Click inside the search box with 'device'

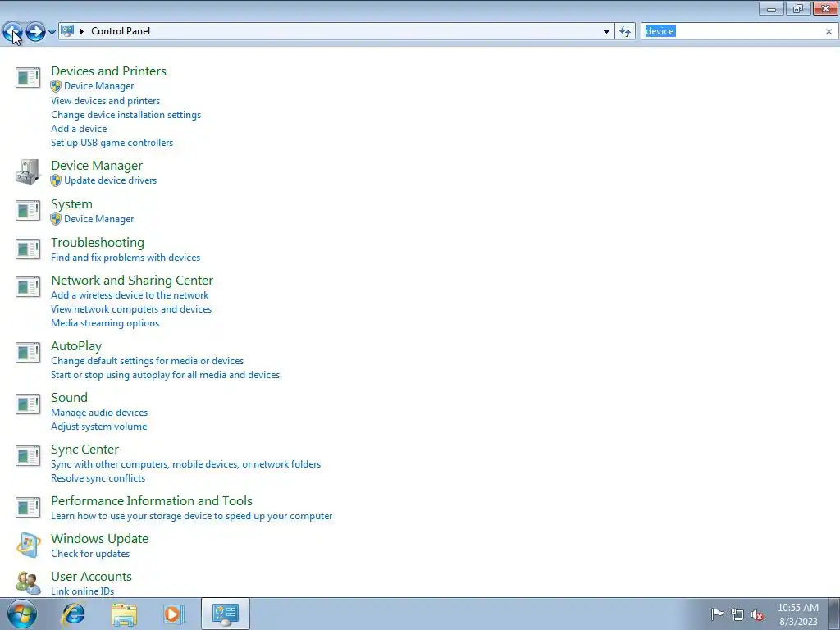coord(734,31)
